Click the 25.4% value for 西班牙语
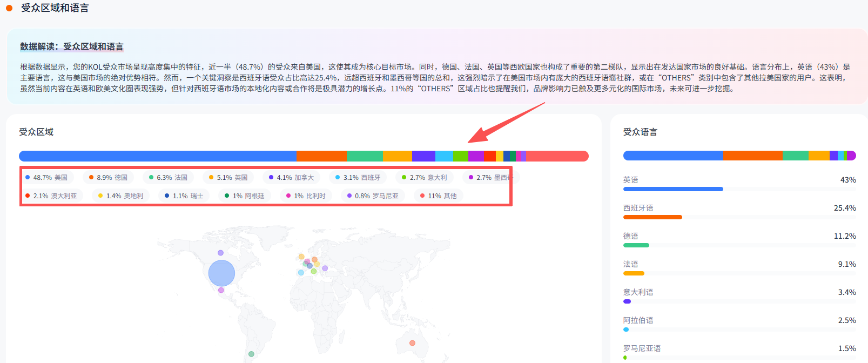The height and width of the screenshot is (363, 868). point(845,208)
